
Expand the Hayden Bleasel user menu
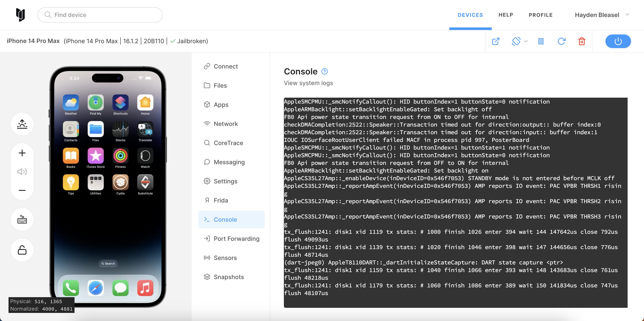point(602,15)
